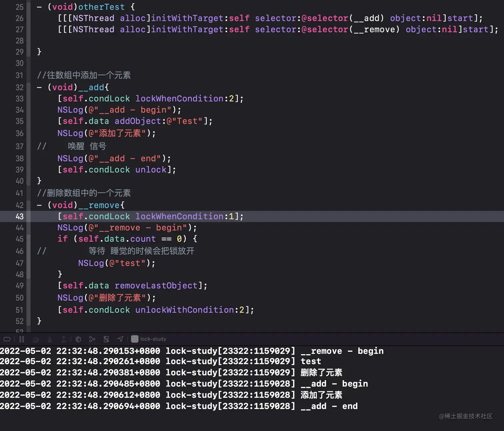
Task: Click @selector(__add) on line 26
Action: click(x=343, y=18)
